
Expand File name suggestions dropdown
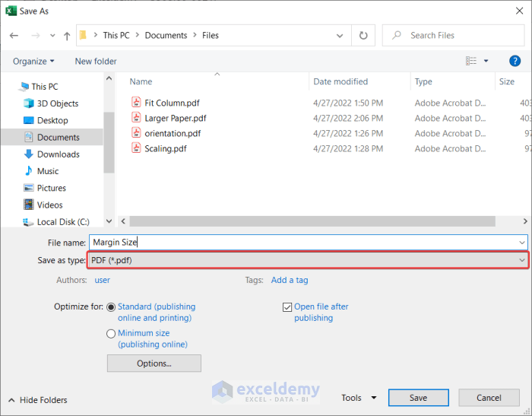[x=522, y=243]
